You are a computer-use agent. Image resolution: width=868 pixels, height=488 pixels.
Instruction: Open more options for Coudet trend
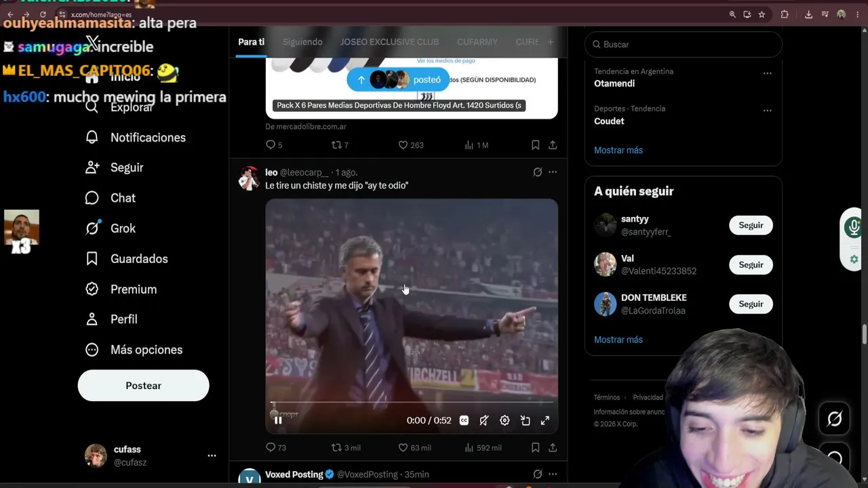click(x=767, y=110)
